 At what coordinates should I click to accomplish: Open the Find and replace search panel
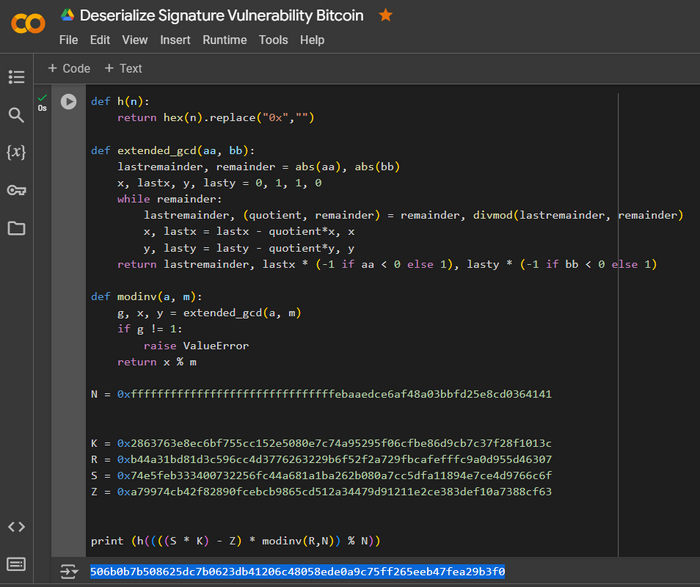point(16,115)
